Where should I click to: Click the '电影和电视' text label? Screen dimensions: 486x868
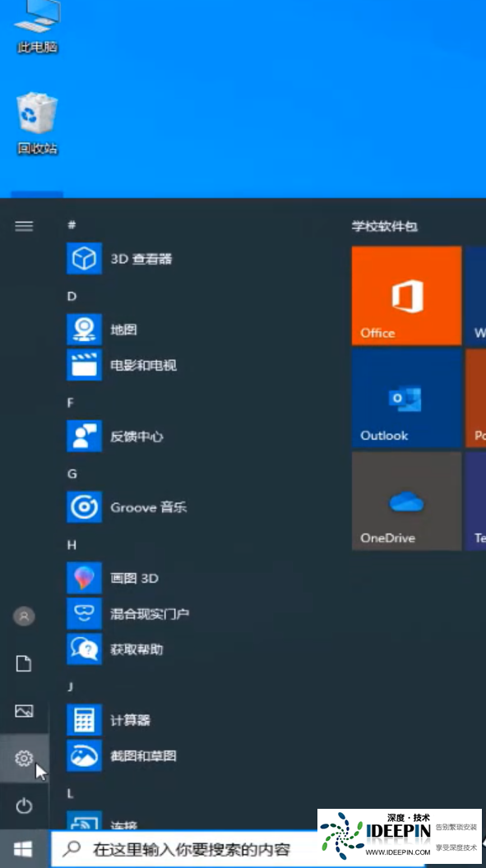click(143, 365)
